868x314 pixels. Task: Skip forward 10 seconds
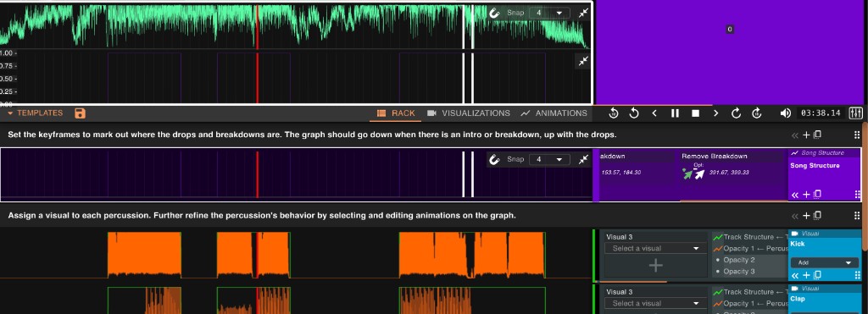coord(757,113)
